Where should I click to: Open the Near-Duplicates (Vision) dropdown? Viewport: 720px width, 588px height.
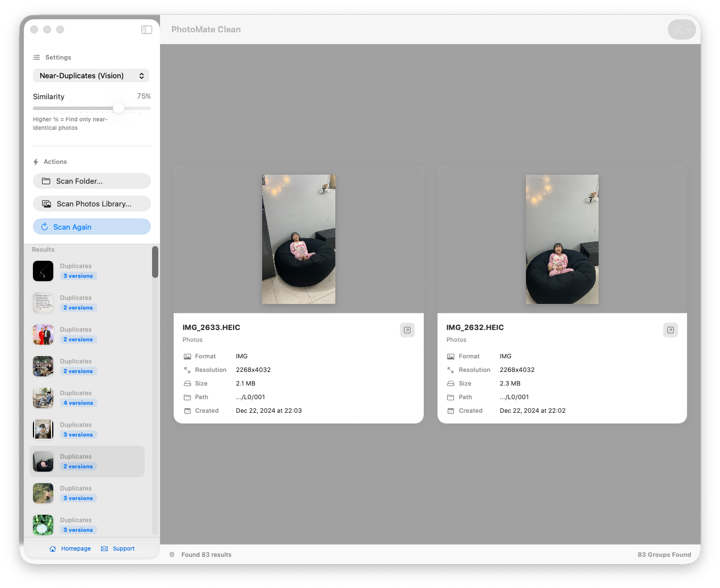[x=91, y=75]
